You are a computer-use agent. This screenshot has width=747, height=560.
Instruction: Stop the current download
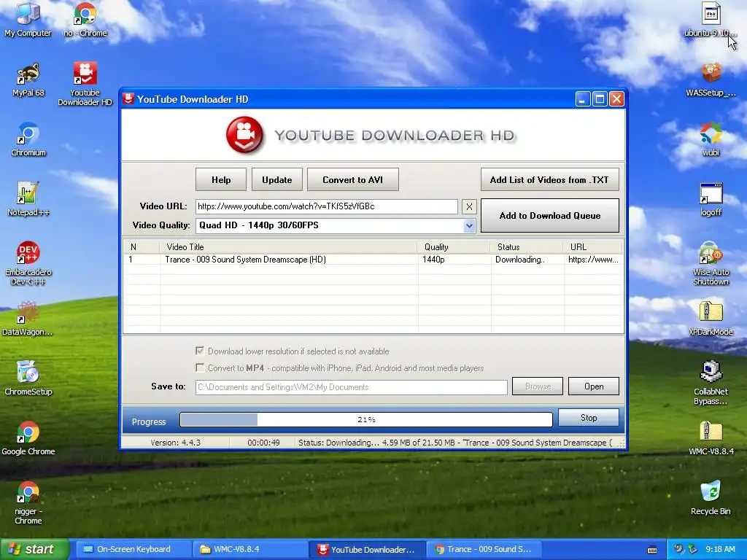[589, 418]
